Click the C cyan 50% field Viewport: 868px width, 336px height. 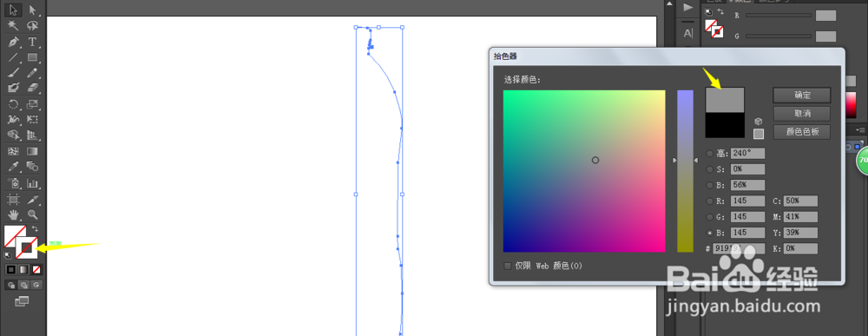(800, 201)
